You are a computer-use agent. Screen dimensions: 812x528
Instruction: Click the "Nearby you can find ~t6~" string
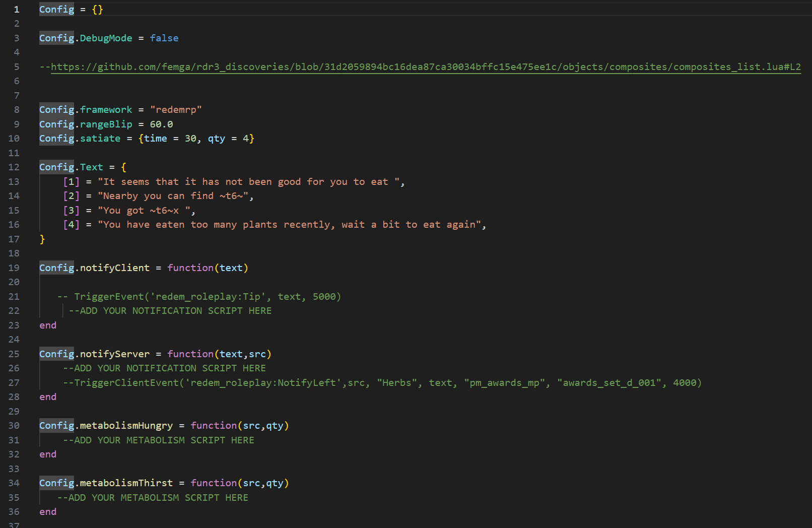point(173,196)
